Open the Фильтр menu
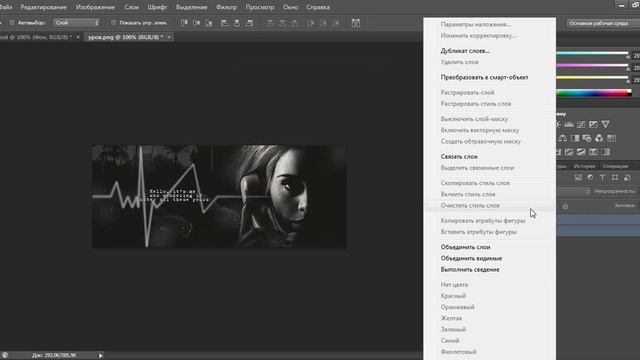 (226, 7)
